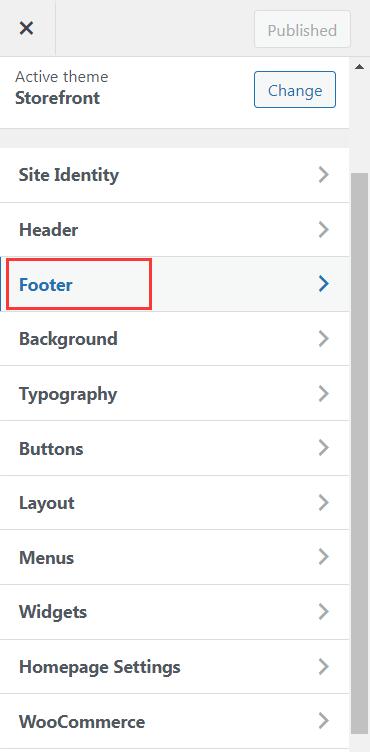Close the Customizer with the X icon

click(x=26, y=28)
